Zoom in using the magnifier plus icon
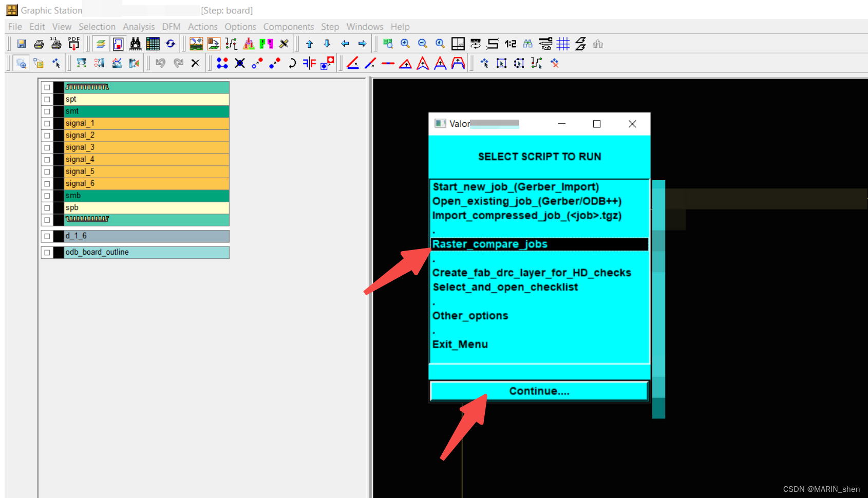 pyautogui.click(x=405, y=44)
